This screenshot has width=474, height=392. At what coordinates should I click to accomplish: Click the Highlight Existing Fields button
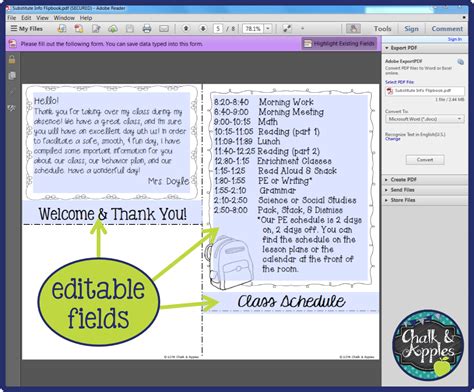pyautogui.click(x=339, y=43)
